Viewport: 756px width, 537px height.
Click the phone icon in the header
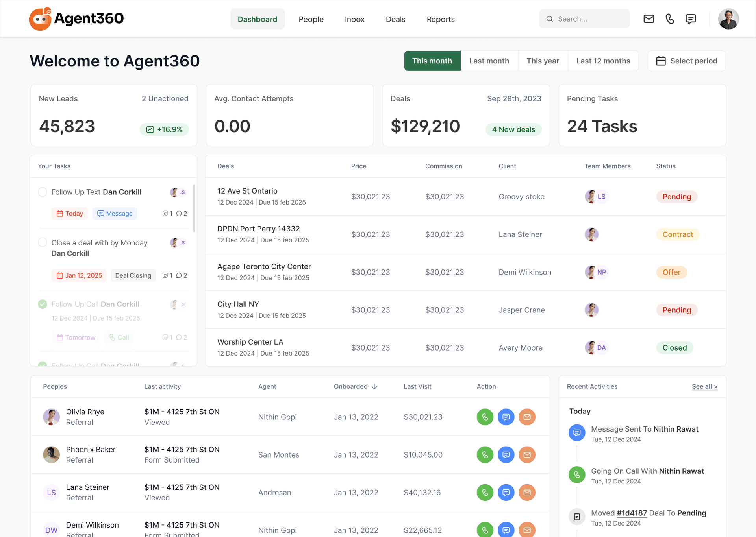(670, 18)
